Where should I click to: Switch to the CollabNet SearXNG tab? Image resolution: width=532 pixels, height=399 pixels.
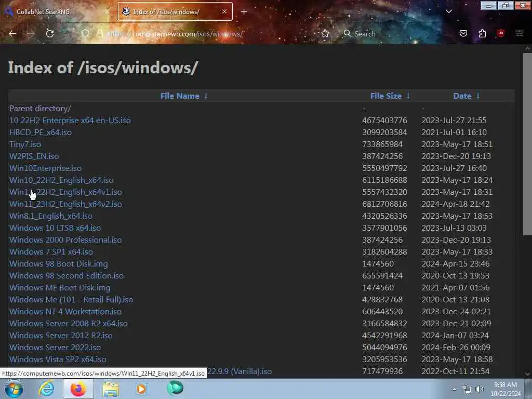(57, 11)
